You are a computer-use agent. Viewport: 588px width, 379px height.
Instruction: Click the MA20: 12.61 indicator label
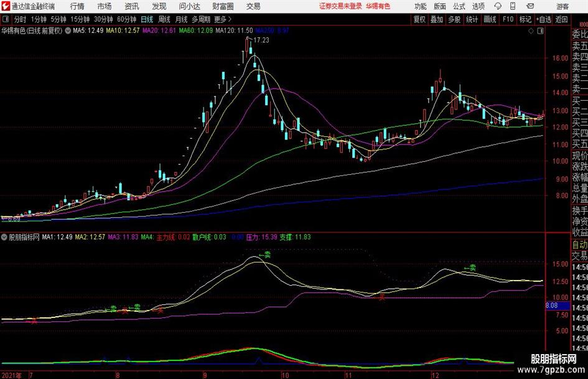click(x=159, y=30)
